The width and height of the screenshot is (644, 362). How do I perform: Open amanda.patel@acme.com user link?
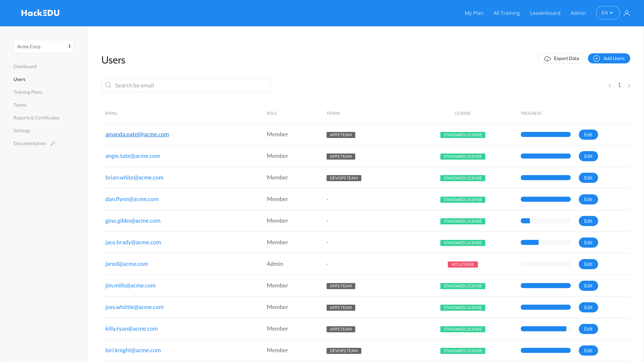pos(137,134)
